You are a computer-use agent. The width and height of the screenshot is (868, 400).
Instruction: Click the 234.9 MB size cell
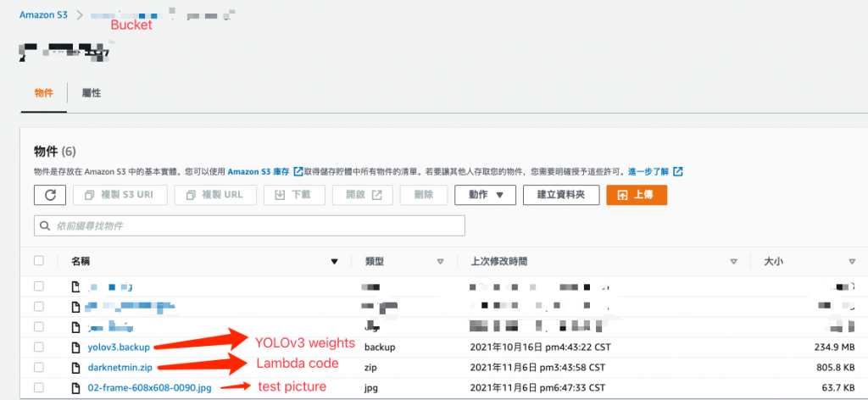pos(837,347)
